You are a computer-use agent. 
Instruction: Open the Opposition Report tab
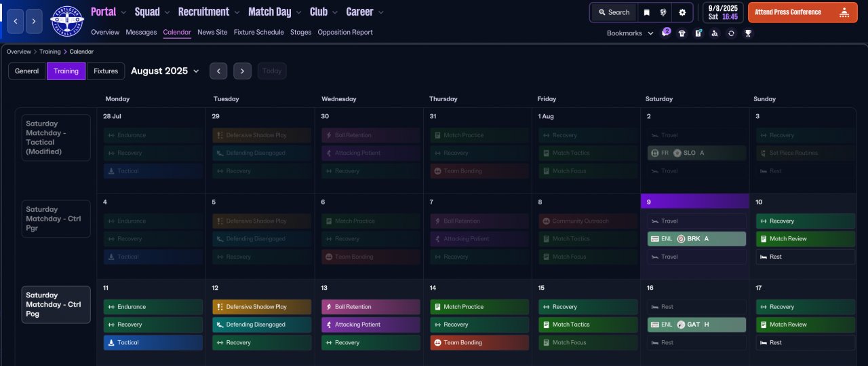point(344,32)
